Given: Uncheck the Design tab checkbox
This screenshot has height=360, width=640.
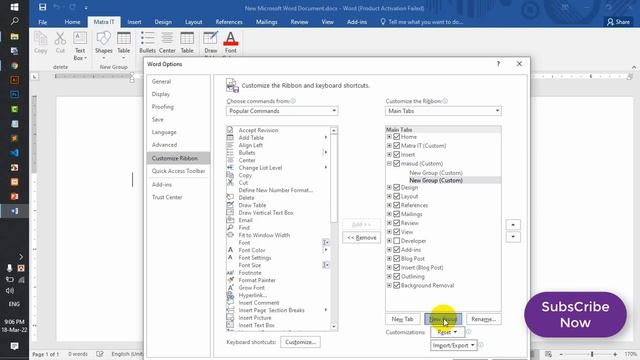Looking at the screenshot, I should (x=397, y=187).
